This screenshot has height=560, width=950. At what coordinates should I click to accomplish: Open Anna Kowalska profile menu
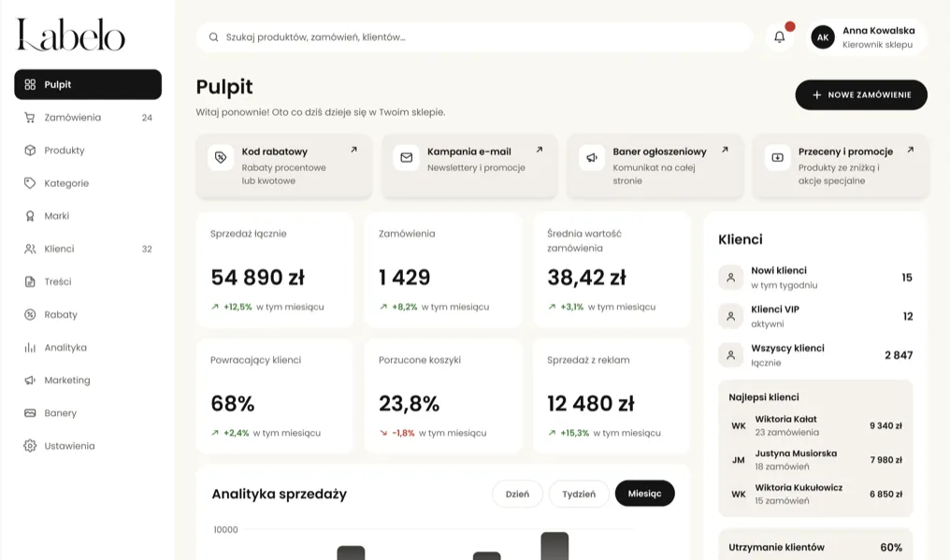865,37
